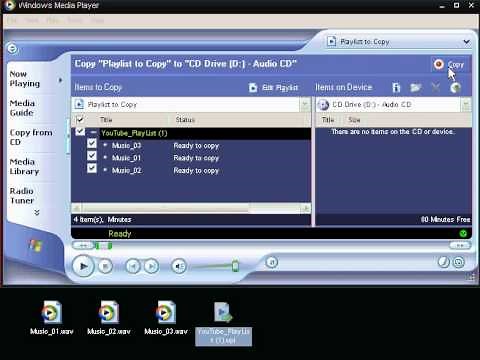Click the round button right of volume slider

coord(272,262)
